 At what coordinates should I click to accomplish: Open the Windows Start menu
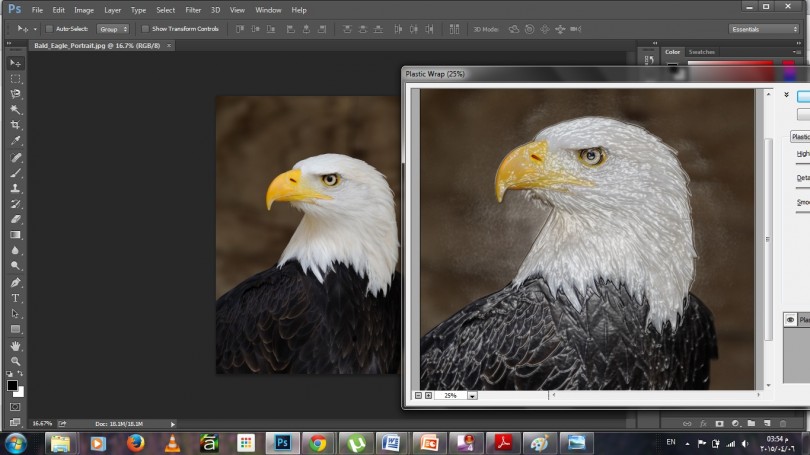pyautogui.click(x=15, y=444)
